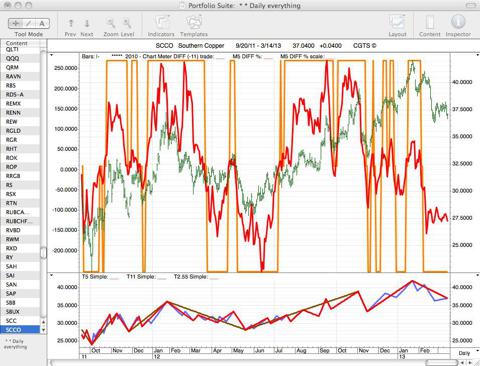Select SAH in the content list
480x366 pixels.
(20, 266)
